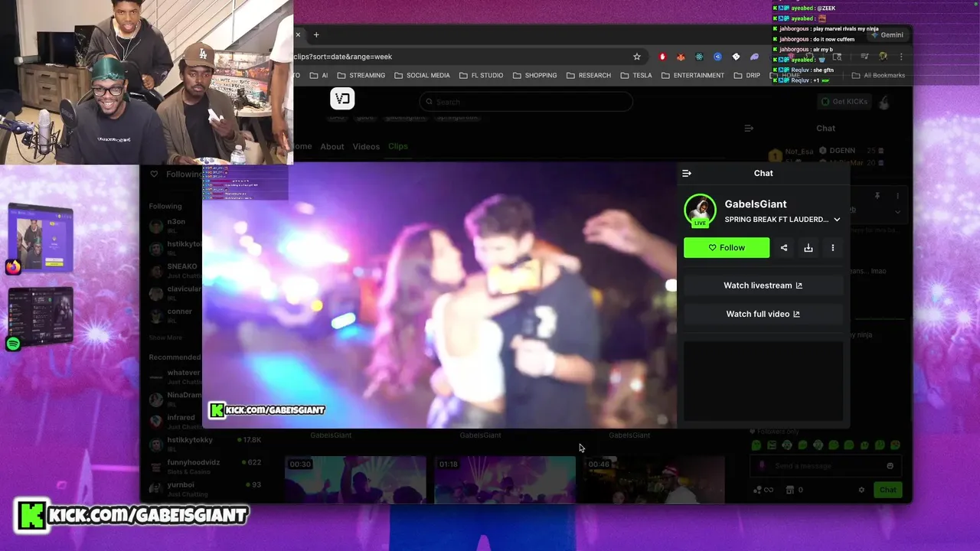Viewport: 980px width, 551px height.
Task: Click the GabeIsGiant channel name
Action: pos(756,204)
